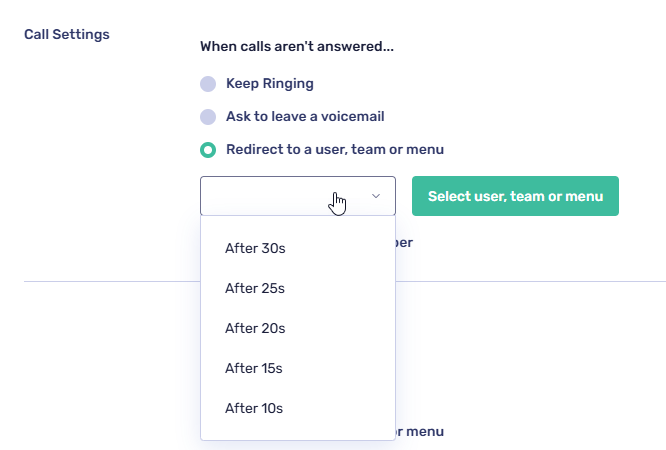
Task: Click the partially hidden text ending in "ber"
Action: (404, 243)
